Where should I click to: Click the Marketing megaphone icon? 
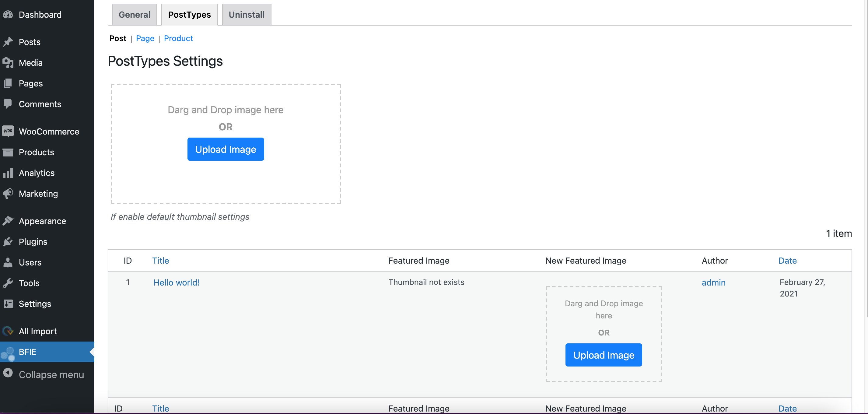pos(8,194)
